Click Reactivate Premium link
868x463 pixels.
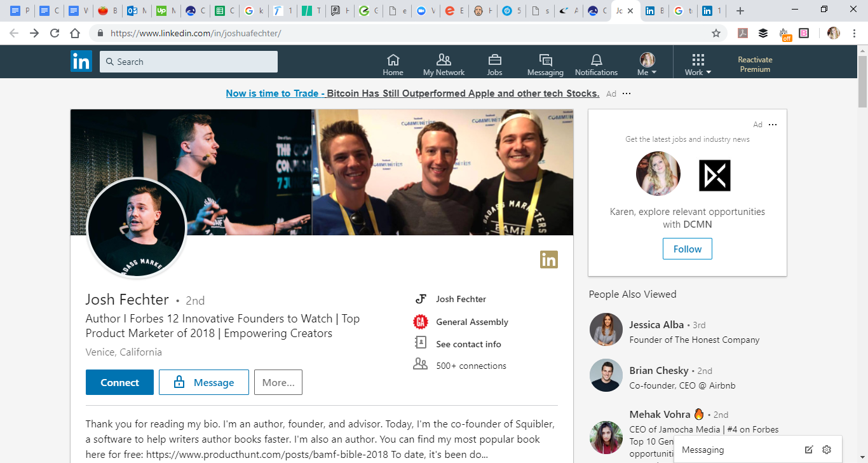pos(755,64)
